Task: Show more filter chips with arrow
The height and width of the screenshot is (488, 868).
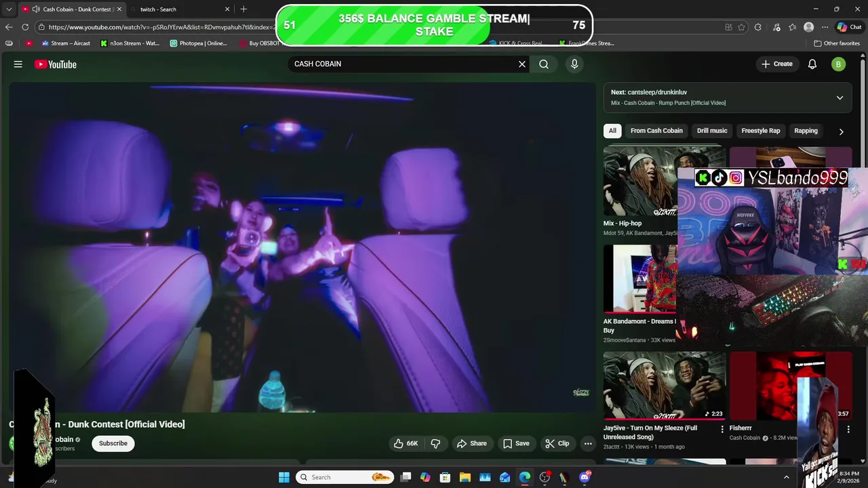Action: click(x=841, y=131)
